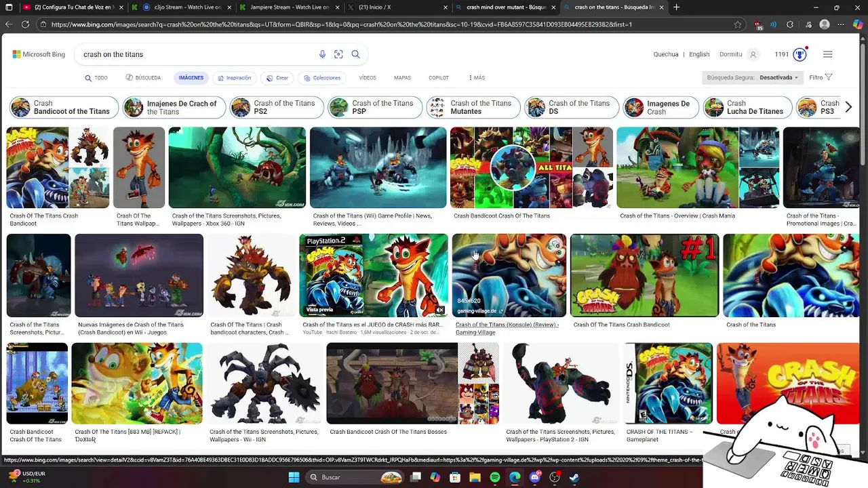868x488 pixels.
Task: Switch to BÚSQUEDA tab
Action: click(143, 78)
